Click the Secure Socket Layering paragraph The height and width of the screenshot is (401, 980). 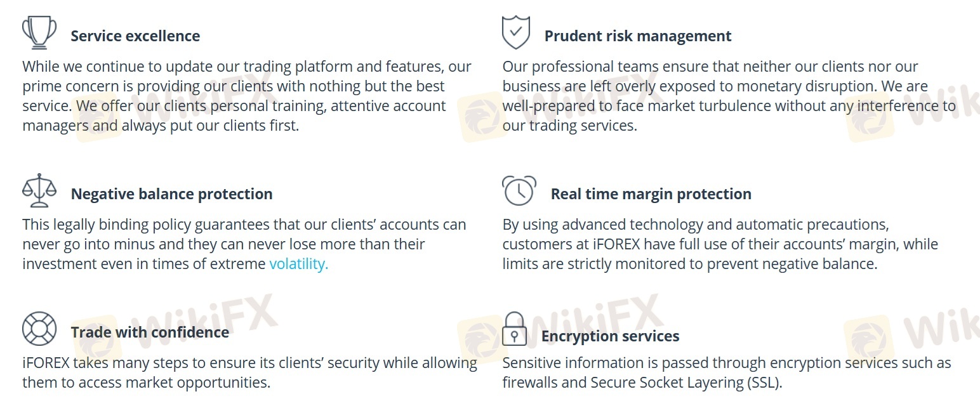click(726, 372)
